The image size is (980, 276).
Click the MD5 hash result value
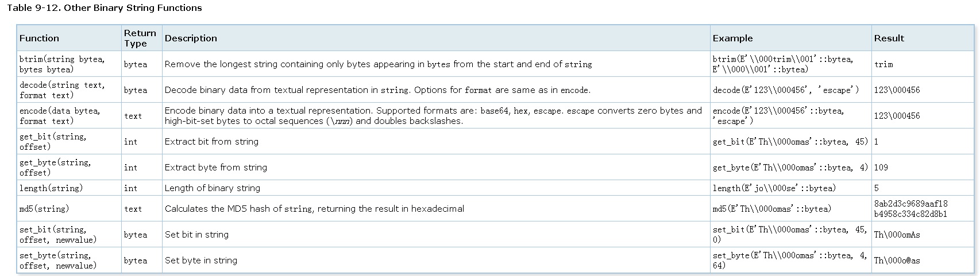pos(910,209)
